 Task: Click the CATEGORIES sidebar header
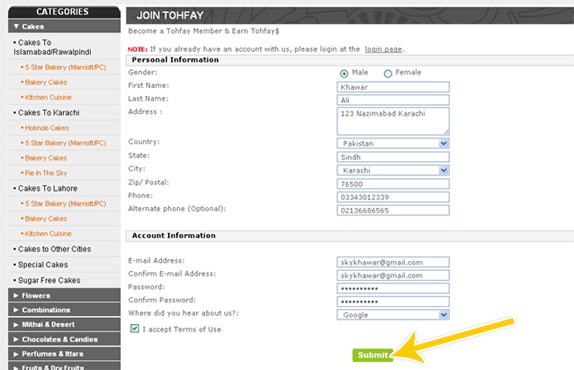point(62,12)
